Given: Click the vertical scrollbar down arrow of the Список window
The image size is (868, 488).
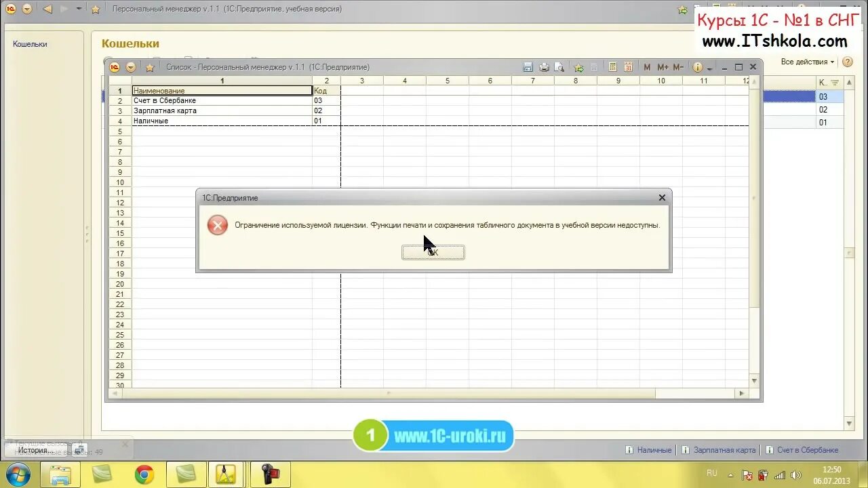Looking at the screenshot, I should tap(754, 382).
